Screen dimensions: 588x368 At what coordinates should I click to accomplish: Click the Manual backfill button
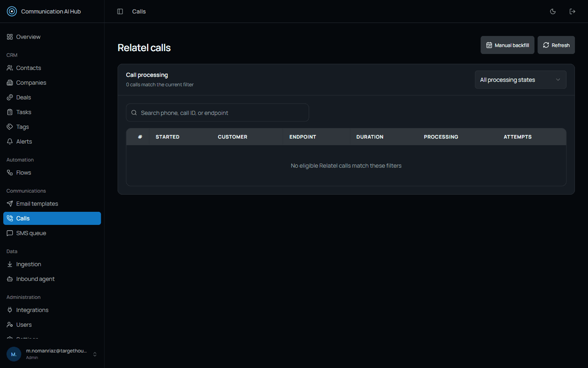[507, 45]
